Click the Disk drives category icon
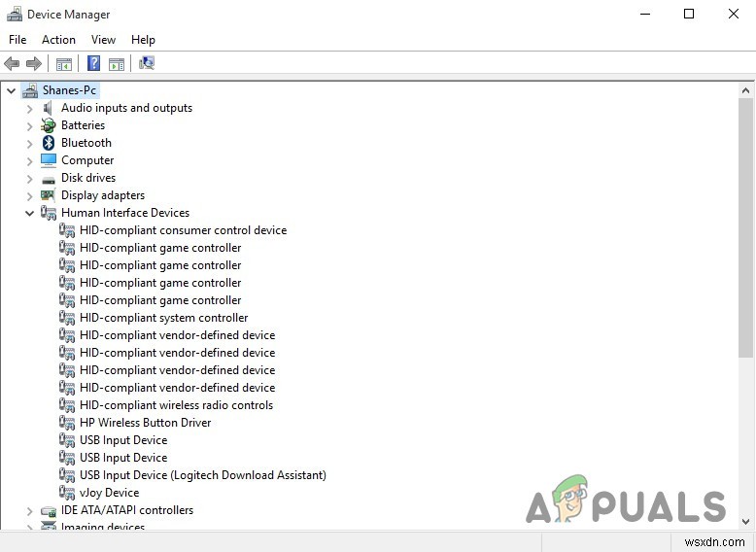Screen dimensions: 756x552 [x=49, y=181]
